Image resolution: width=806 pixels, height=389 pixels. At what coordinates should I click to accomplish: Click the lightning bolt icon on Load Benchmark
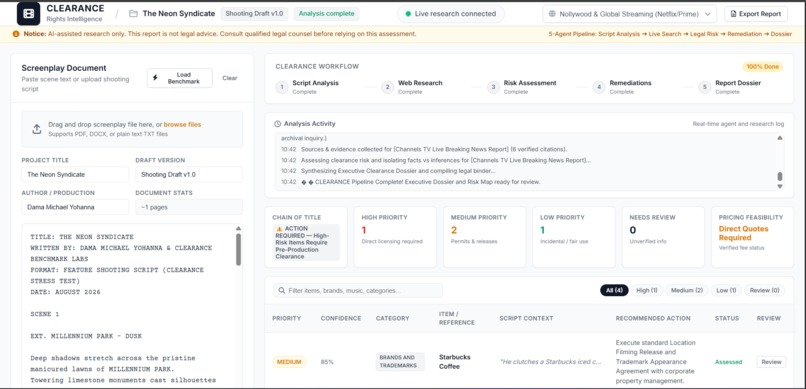(155, 78)
